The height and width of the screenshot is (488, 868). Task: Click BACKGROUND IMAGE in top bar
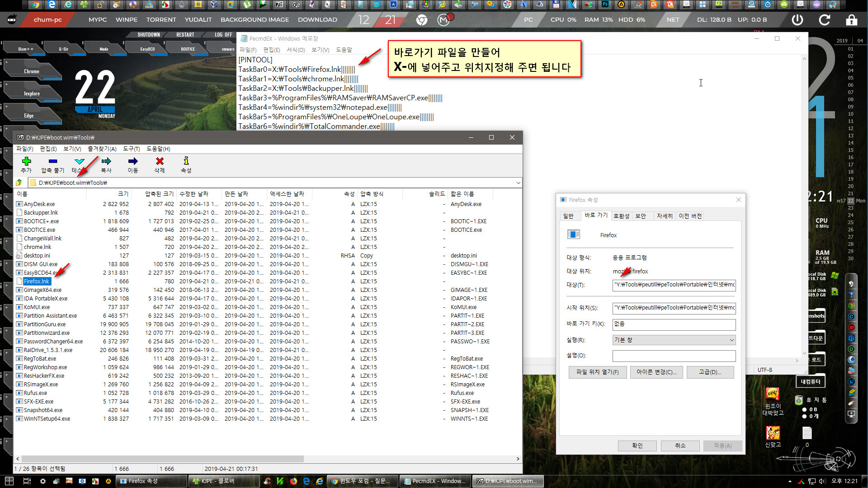[255, 19]
